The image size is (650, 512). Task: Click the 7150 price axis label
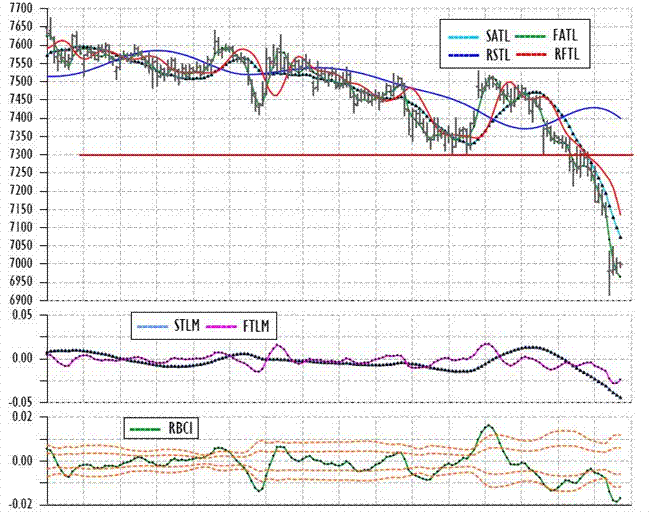[21, 209]
